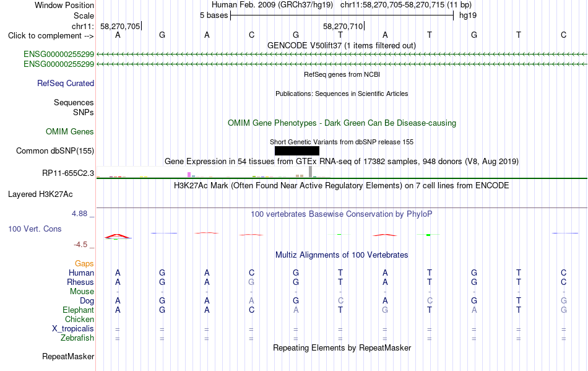The image size is (588, 371).
Task: Click the Mouse species row label
Action: click(82, 292)
